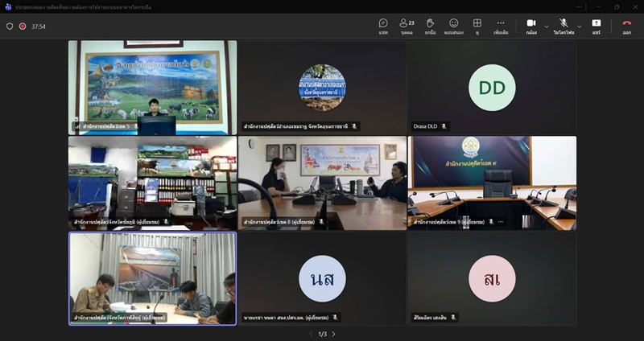
Task: Click the red recording indicator
Action: (x=22, y=26)
